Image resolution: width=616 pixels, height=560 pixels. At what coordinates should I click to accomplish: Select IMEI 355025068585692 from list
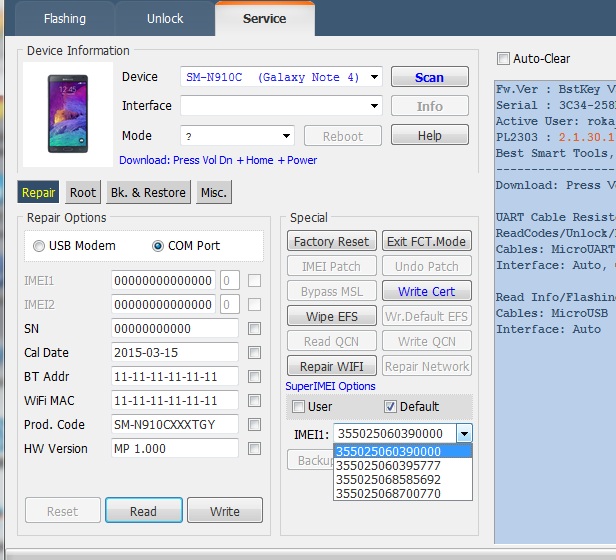[x=403, y=479]
